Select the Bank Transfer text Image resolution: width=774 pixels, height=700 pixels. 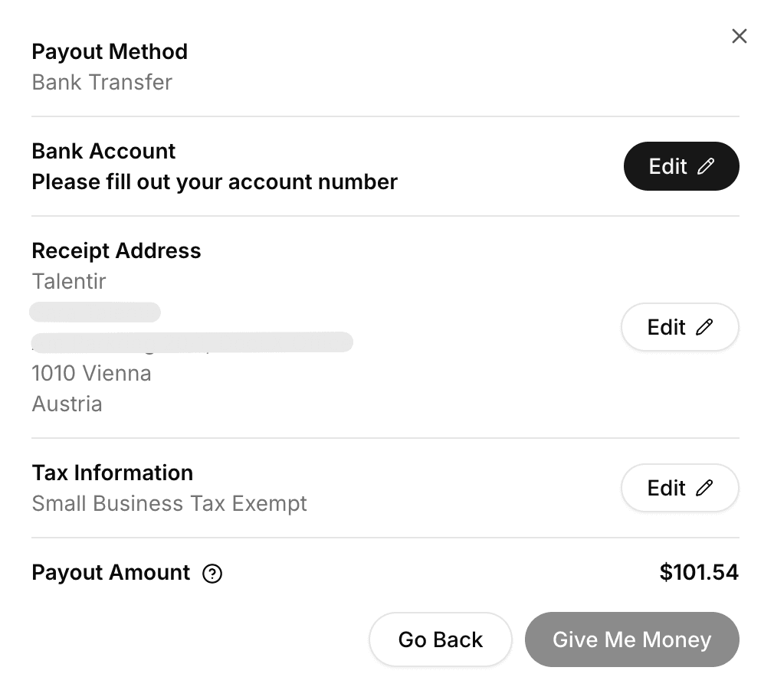pyautogui.click(x=102, y=82)
